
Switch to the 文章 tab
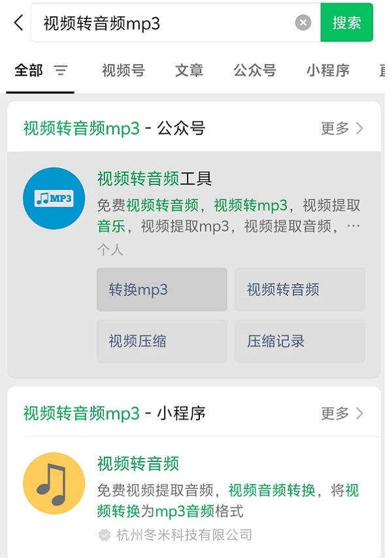pyautogui.click(x=188, y=71)
